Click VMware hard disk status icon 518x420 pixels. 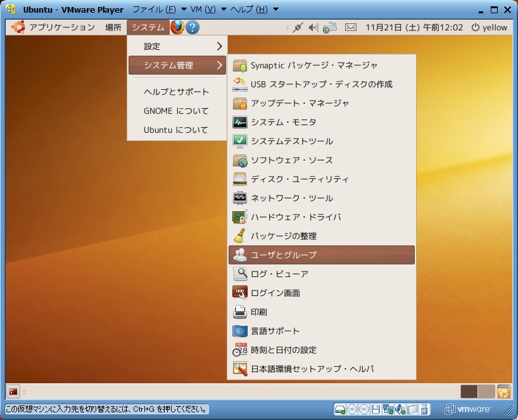click(339, 409)
